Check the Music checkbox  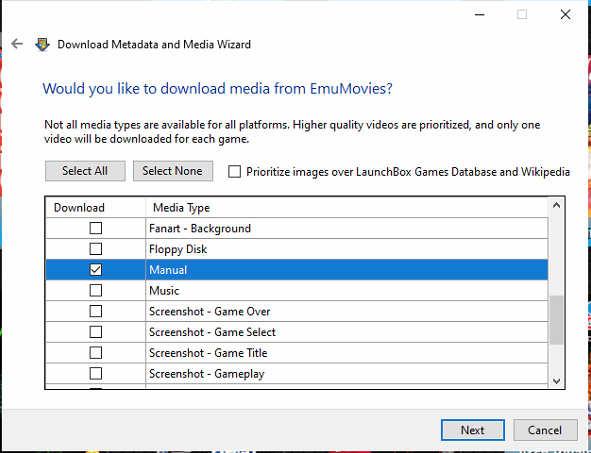tap(96, 291)
